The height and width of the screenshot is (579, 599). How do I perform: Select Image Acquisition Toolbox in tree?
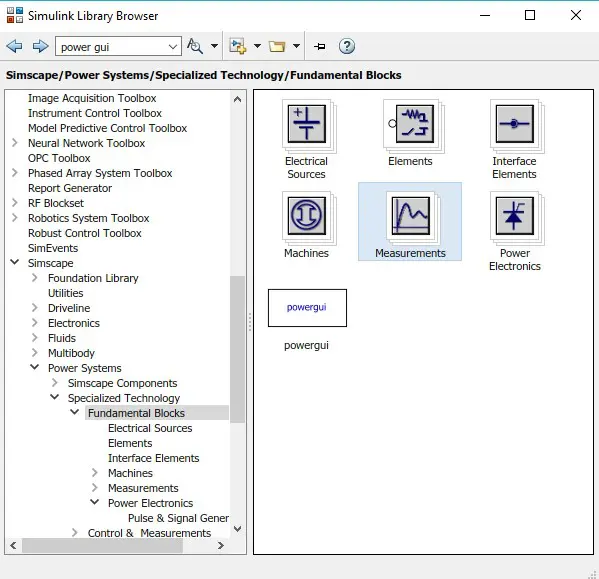(92, 98)
